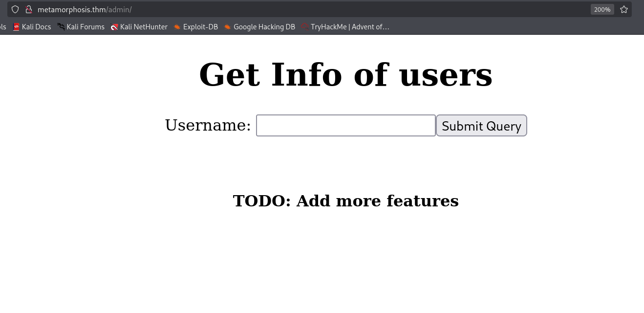Click the Kali NetHunter dripping-blade icon
644x313 pixels.
(x=115, y=27)
